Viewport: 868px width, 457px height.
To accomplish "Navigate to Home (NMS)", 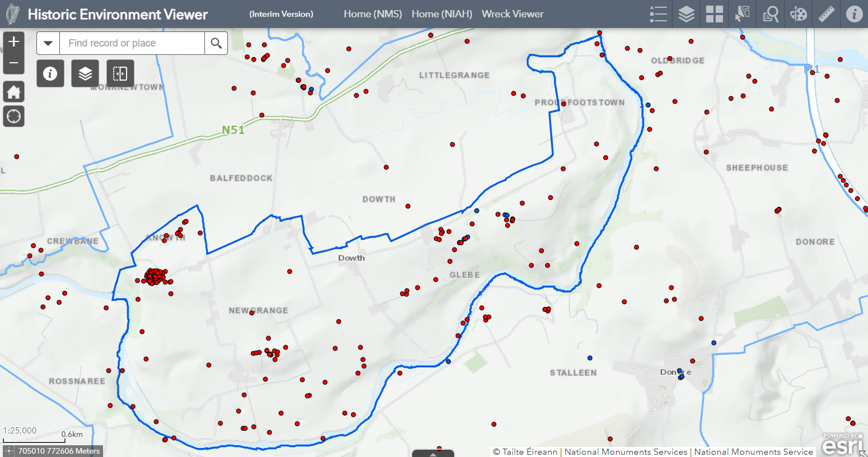I will click(x=372, y=13).
